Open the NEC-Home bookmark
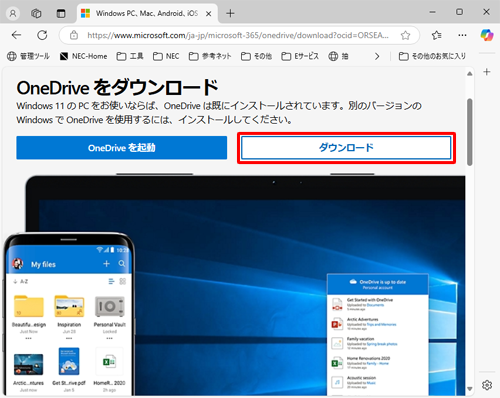500x398 pixels. click(x=84, y=56)
